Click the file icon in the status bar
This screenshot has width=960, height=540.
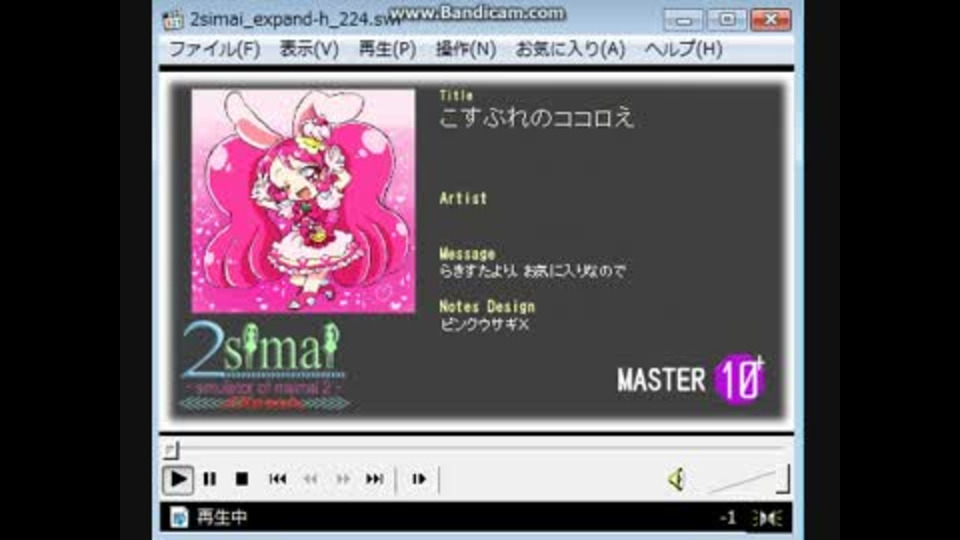coord(179,517)
